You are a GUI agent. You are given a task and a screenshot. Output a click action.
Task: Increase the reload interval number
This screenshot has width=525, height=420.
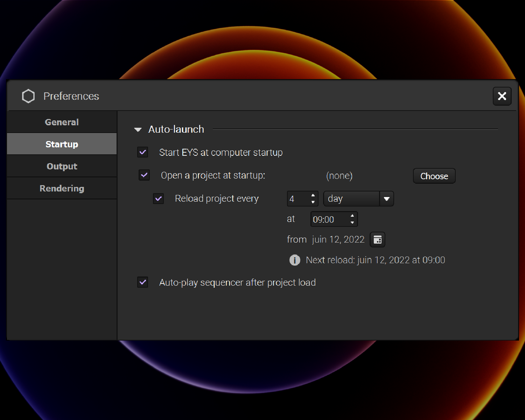point(313,196)
